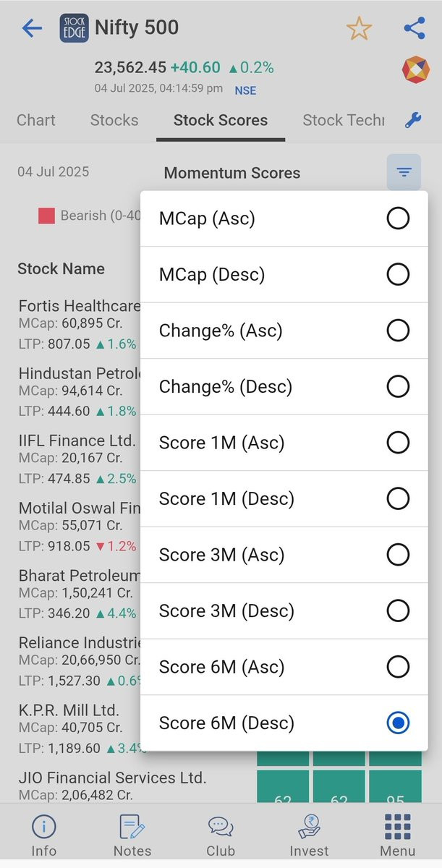This screenshot has width=442, height=868.
Task: Tap the share icon
Action: 414,29
